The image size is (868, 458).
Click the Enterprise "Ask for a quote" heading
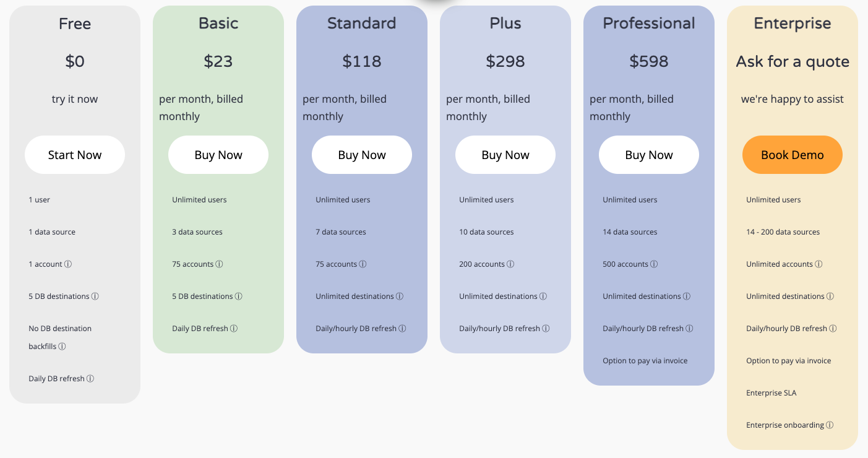(x=793, y=61)
